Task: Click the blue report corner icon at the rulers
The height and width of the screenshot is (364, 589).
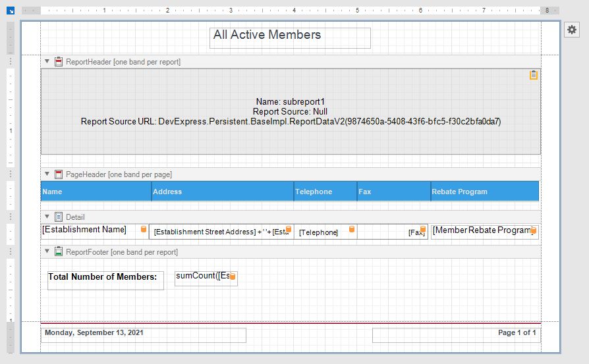Action: point(11,11)
